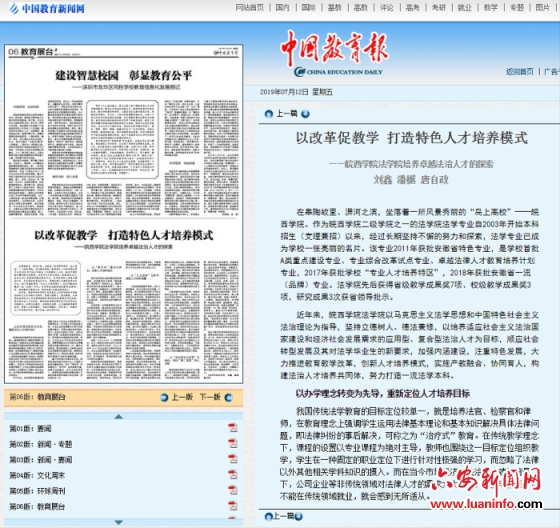Open page 第04版：文化周末

coord(37,475)
